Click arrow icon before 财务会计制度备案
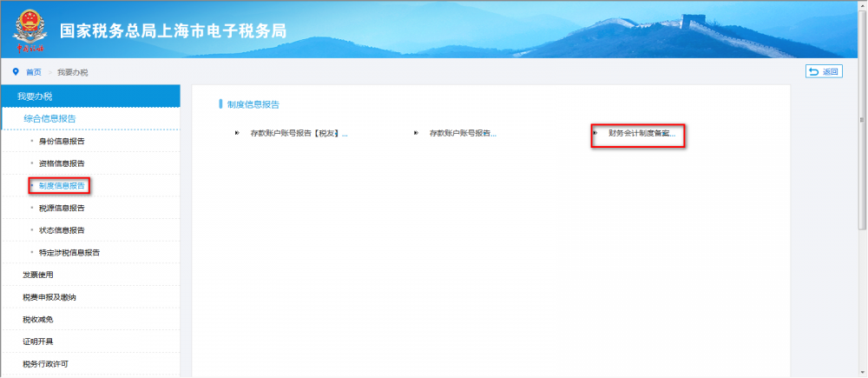The image size is (868, 378). tap(595, 133)
